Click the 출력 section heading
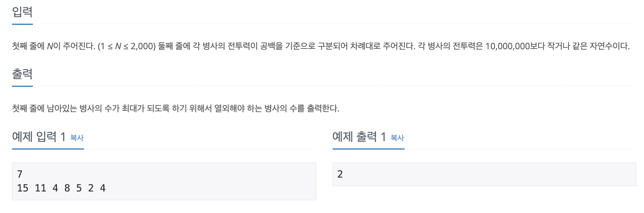 tap(22, 74)
